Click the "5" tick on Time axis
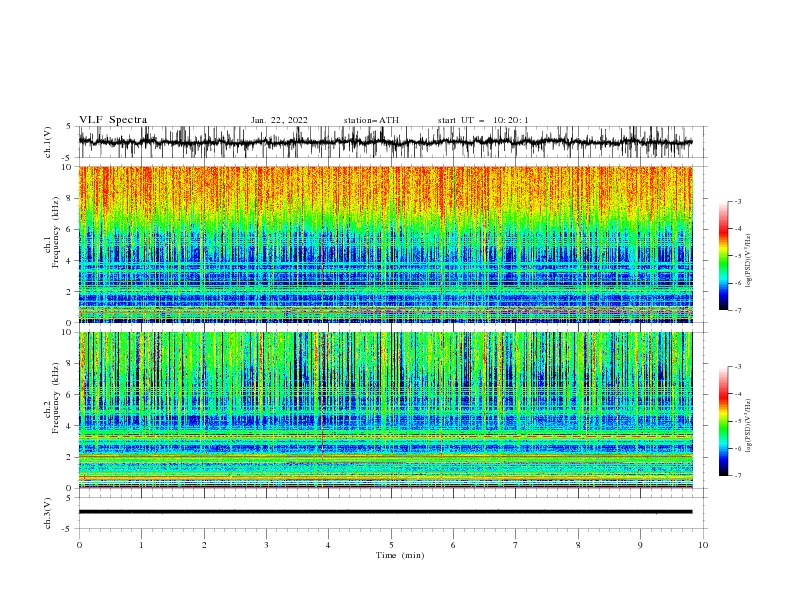 (x=391, y=545)
